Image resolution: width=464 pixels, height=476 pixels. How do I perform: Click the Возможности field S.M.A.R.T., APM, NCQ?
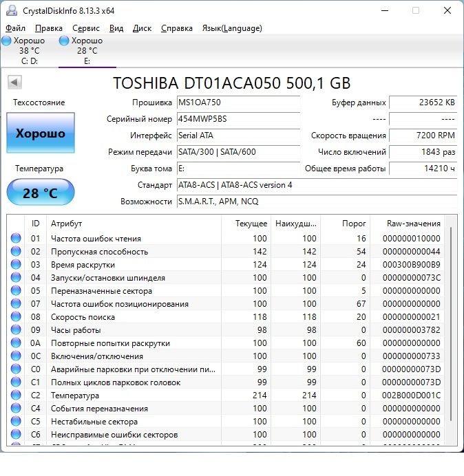pyautogui.click(x=317, y=202)
